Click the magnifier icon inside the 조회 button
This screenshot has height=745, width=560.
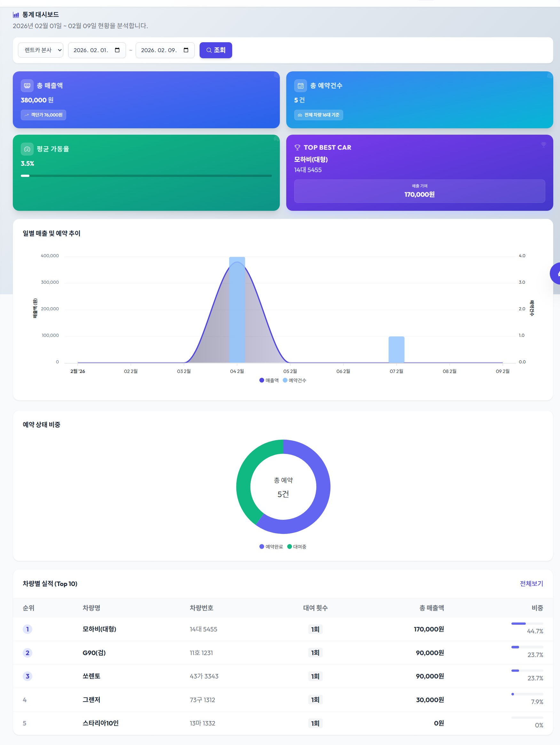(209, 50)
